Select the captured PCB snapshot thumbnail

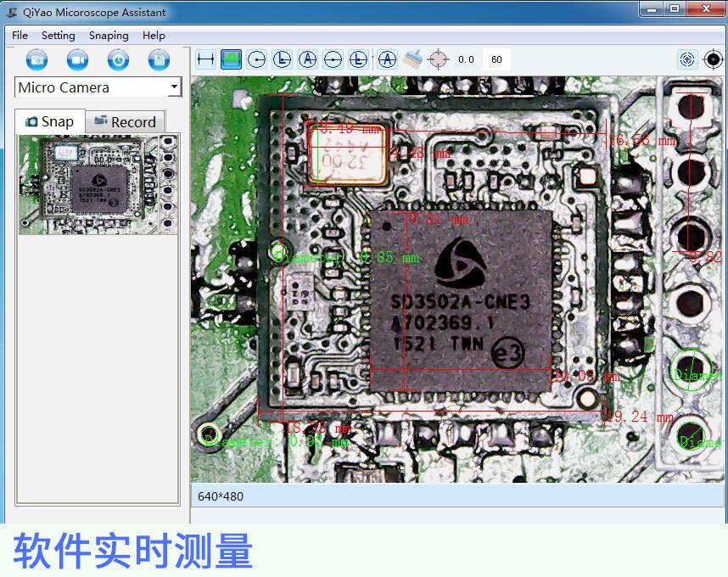98,185
